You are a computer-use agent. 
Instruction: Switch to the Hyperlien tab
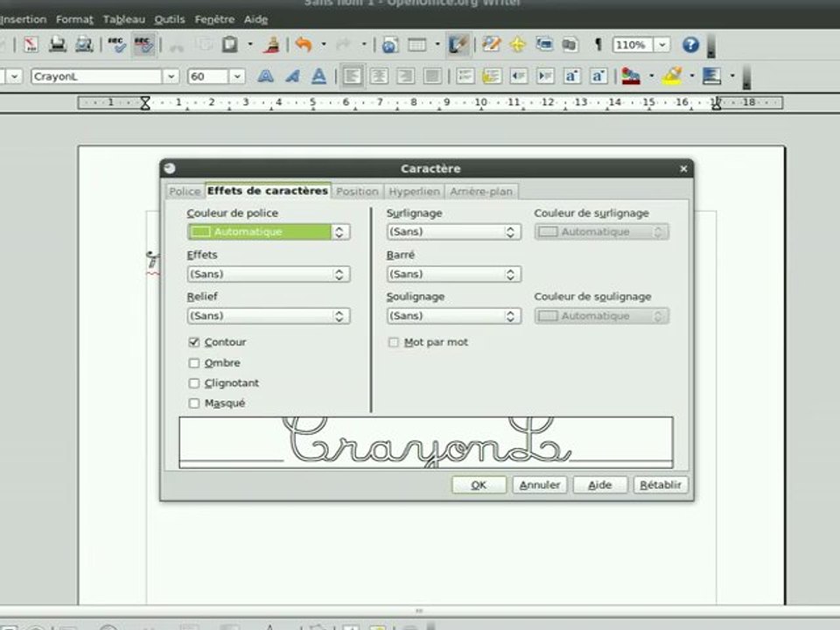[414, 192]
